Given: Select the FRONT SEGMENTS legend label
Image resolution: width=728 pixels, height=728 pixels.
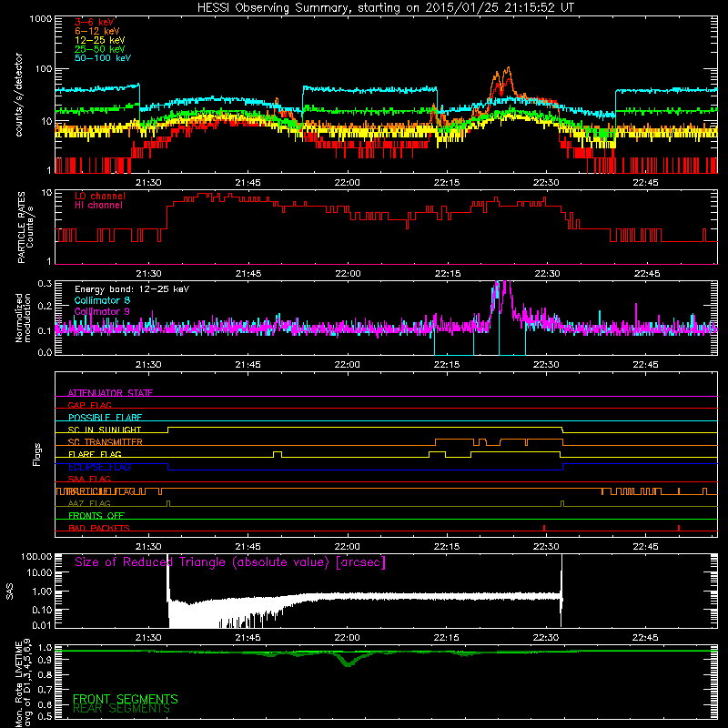Looking at the screenshot, I should tap(126, 699).
